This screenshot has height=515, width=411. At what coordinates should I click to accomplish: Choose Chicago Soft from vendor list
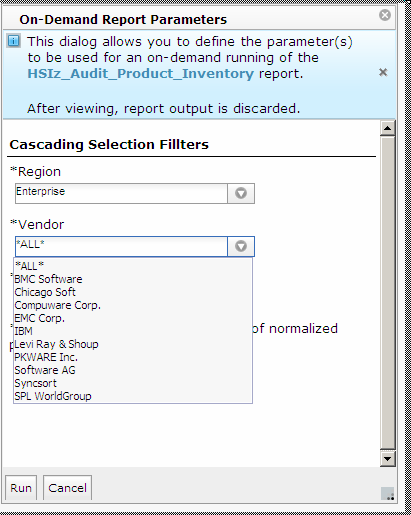(133, 292)
